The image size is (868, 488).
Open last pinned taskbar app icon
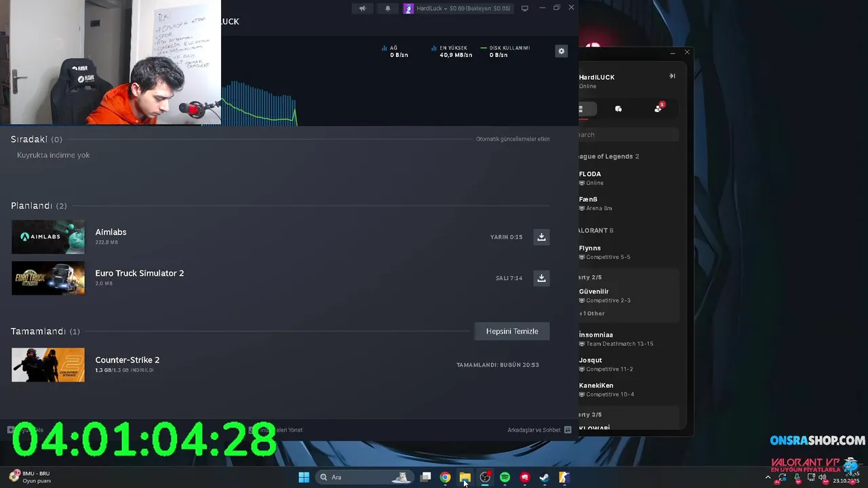point(564,477)
